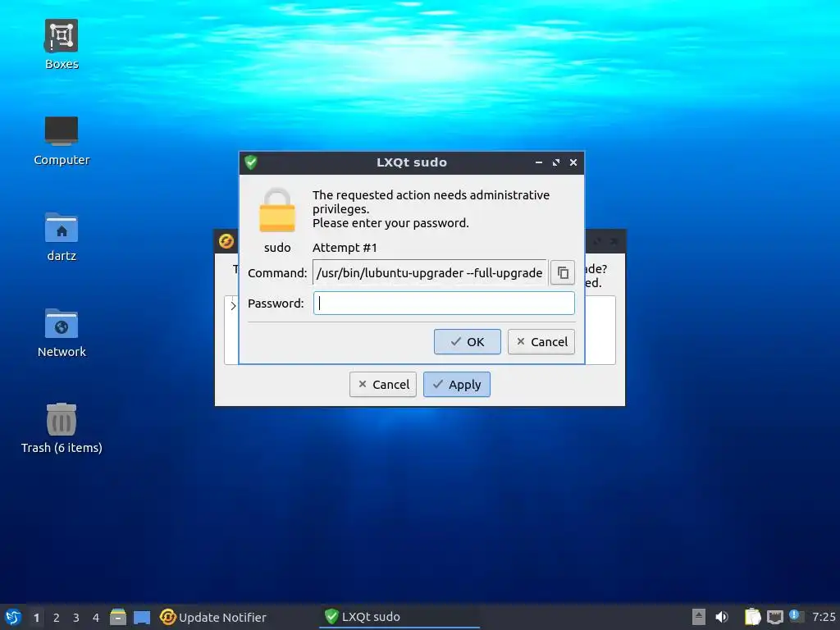Switch to desktop 2
This screenshot has width=840, height=630.
click(x=57, y=618)
